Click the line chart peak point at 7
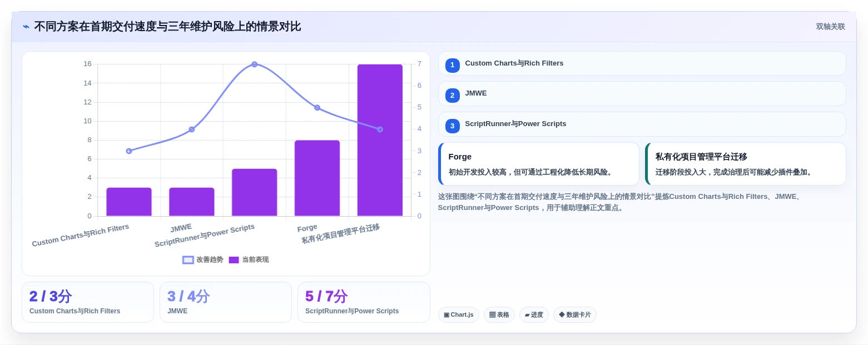 [254, 64]
